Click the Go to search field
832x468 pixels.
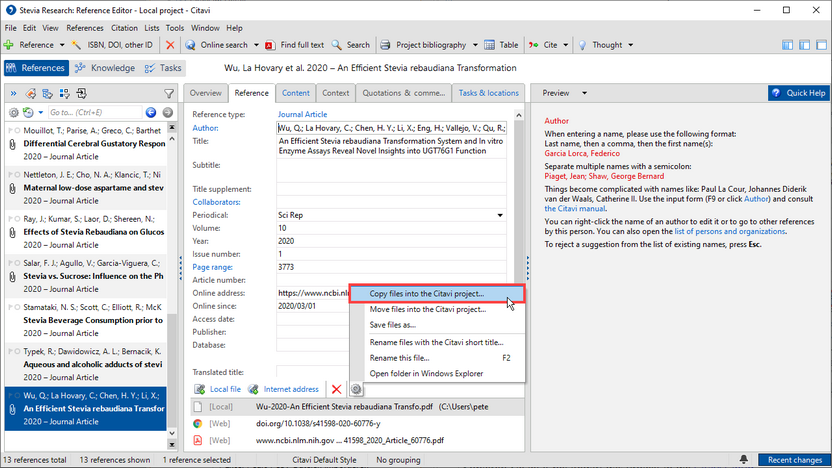pos(95,112)
